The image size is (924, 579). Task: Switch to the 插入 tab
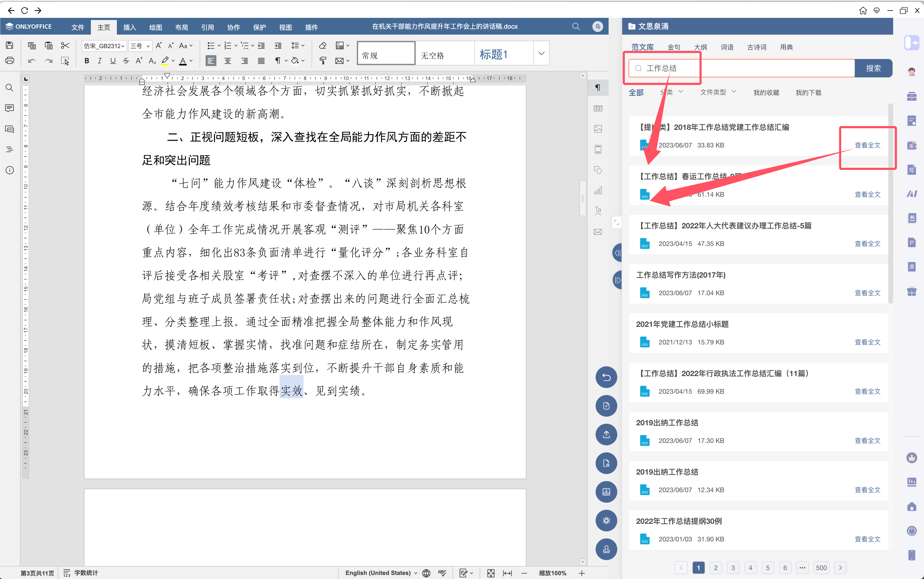130,27
